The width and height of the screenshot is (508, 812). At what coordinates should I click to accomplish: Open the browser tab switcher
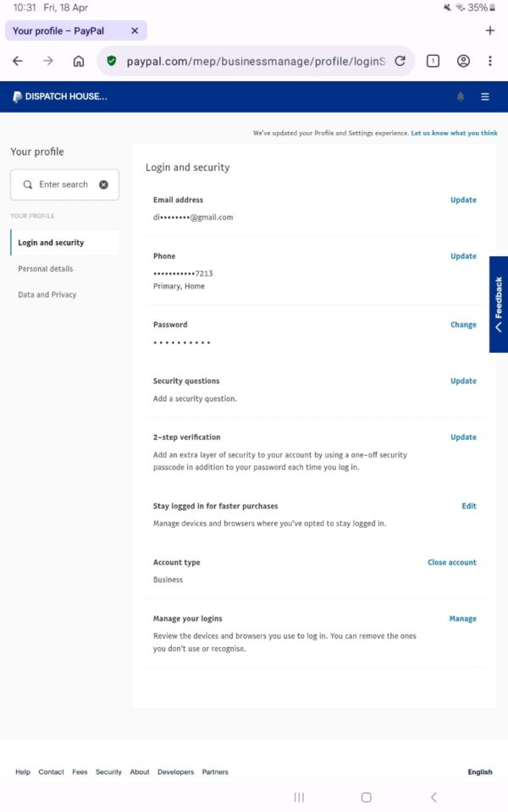click(433, 61)
